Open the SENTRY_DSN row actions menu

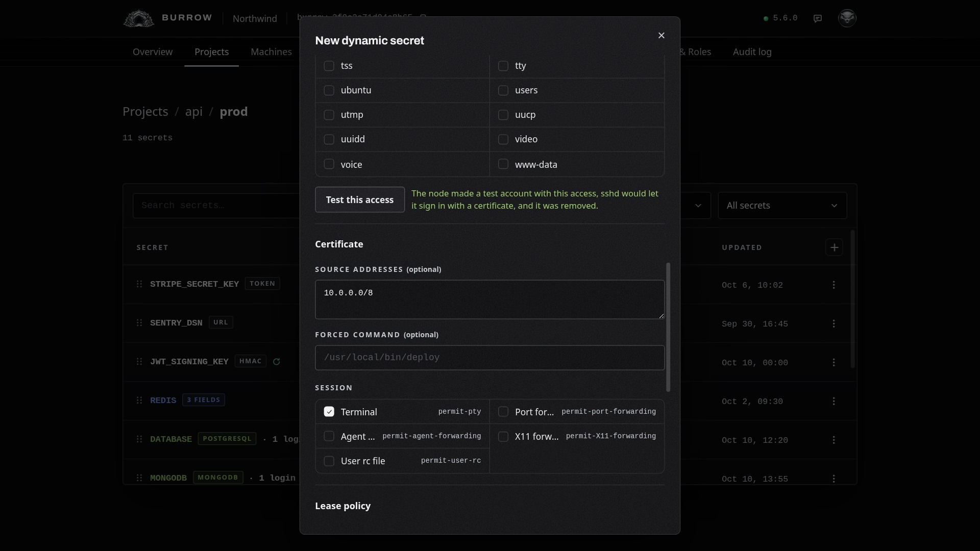click(x=834, y=323)
